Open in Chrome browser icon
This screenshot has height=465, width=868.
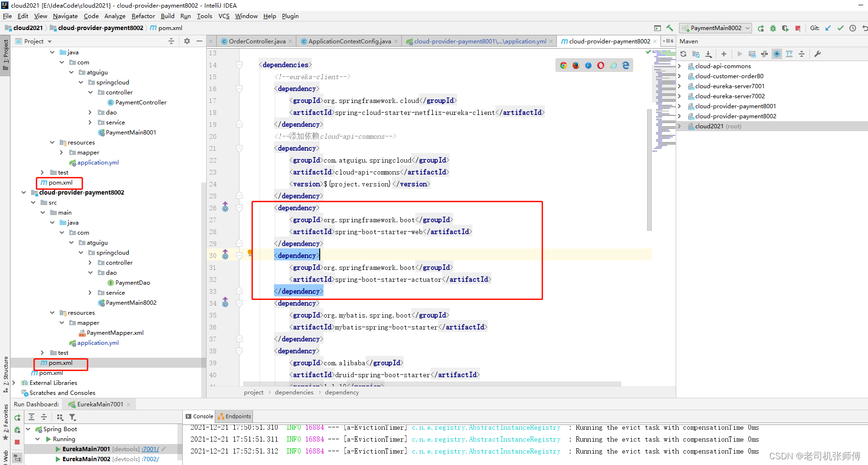tap(564, 65)
